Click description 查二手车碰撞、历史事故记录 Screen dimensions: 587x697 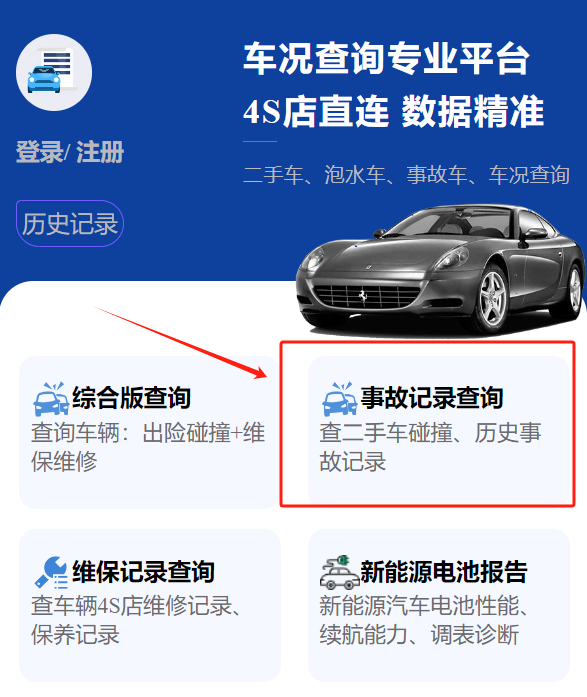point(430,447)
